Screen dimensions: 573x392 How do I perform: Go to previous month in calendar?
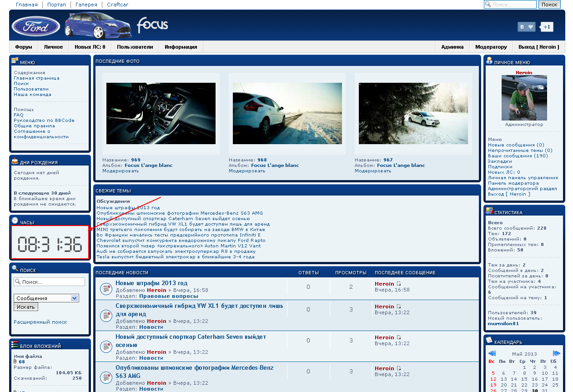(492, 353)
